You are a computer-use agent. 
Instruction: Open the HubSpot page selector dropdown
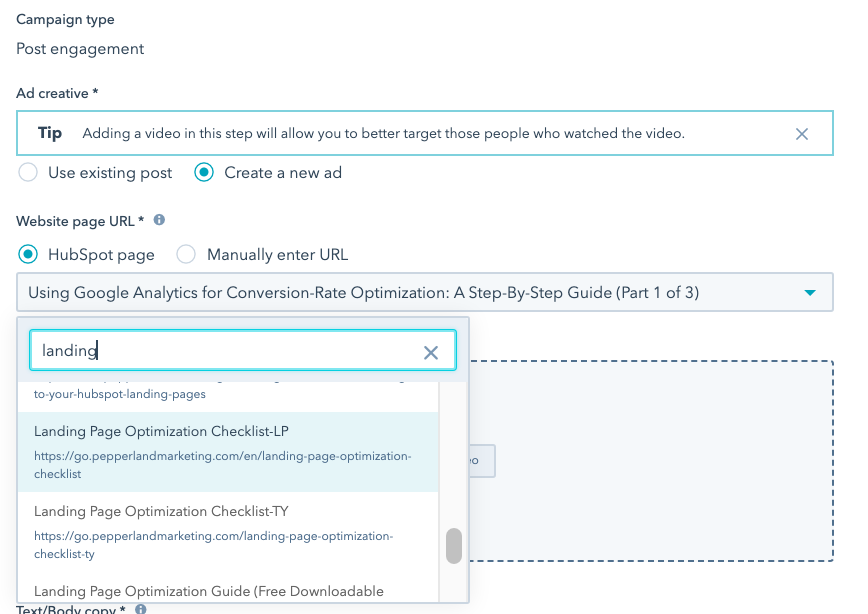(x=425, y=292)
